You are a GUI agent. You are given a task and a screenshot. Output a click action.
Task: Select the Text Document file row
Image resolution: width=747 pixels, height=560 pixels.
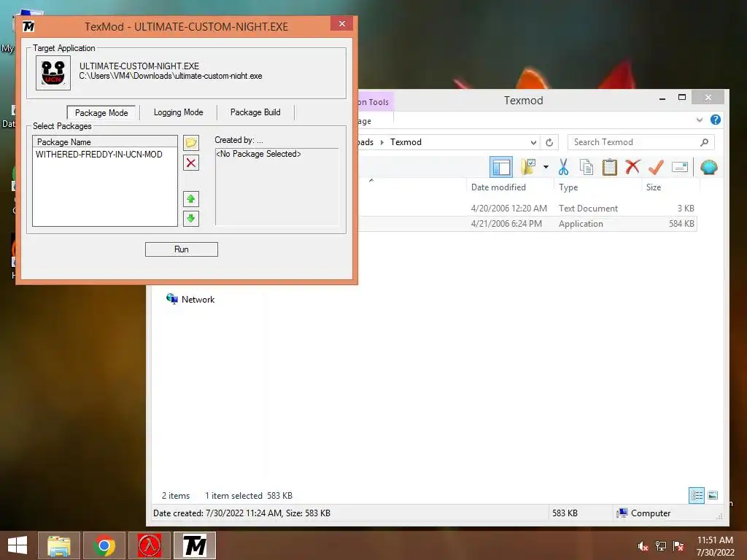(x=527, y=208)
